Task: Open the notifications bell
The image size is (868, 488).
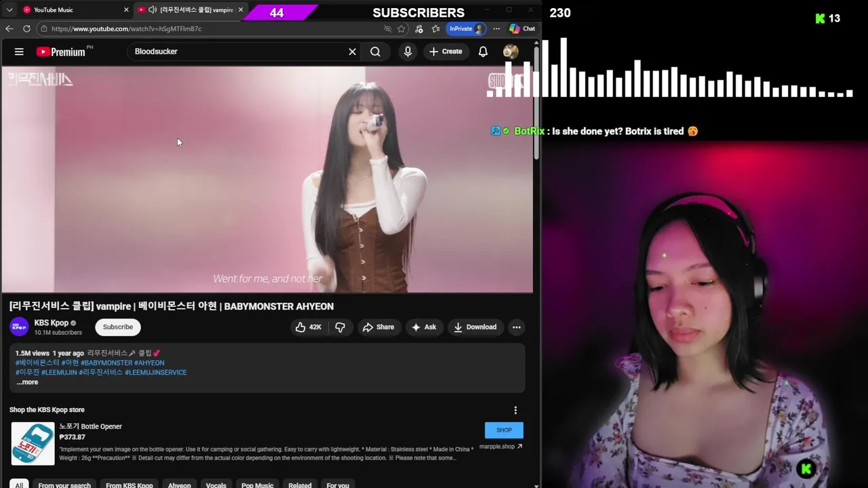Action: pos(483,52)
